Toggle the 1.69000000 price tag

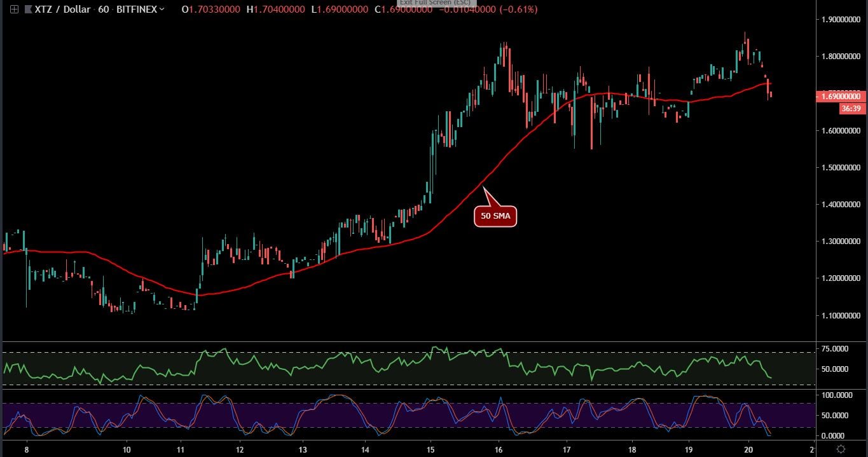click(839, 96)
